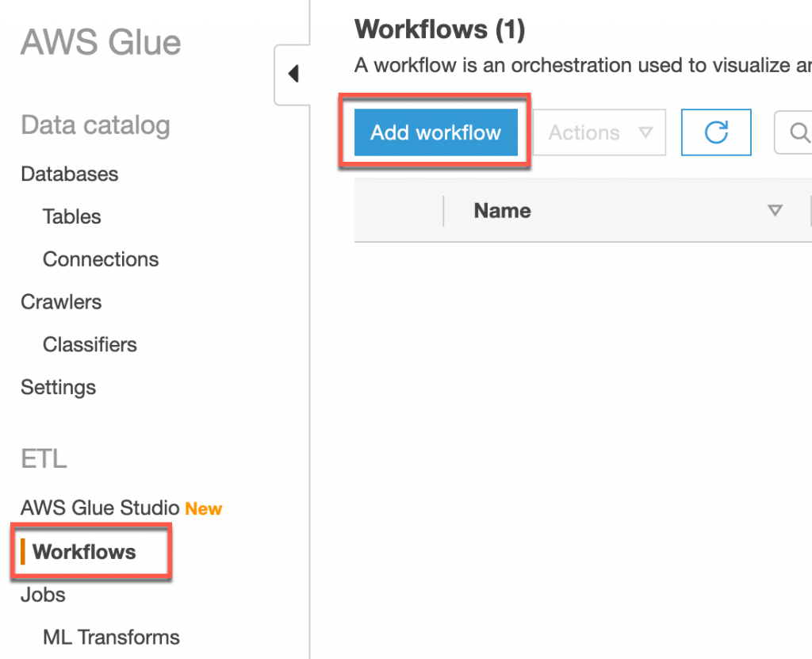This screenshot has width=812, height=659.
Task: Open Connections under Databases
Action: point(101,259)
